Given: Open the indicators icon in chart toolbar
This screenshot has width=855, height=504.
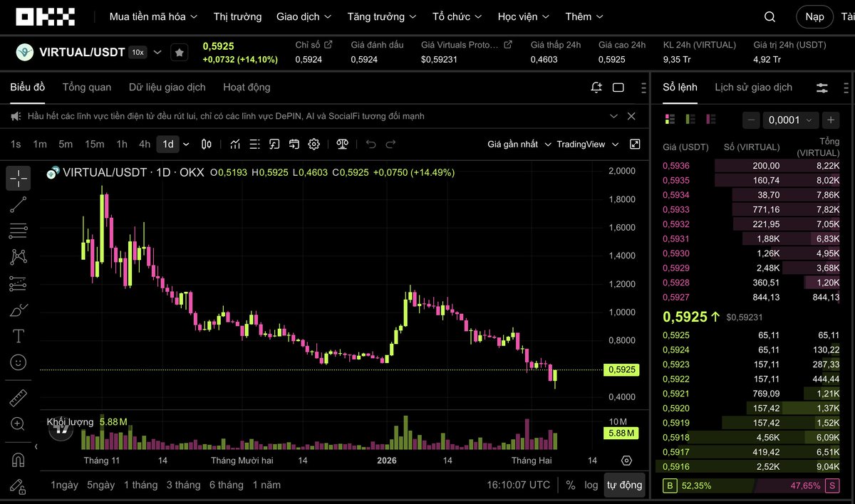Looking at the screenshot, I should pyautogui.click(x=235, y=145).
